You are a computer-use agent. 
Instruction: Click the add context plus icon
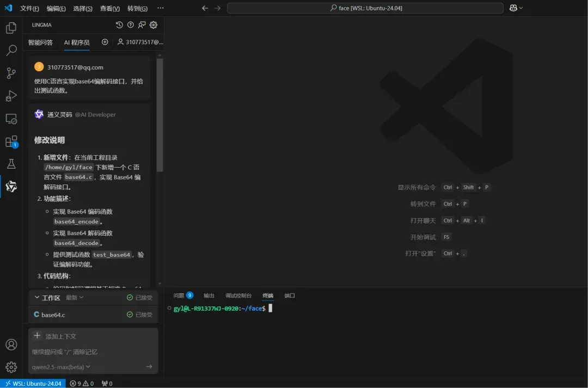(37, 336)
